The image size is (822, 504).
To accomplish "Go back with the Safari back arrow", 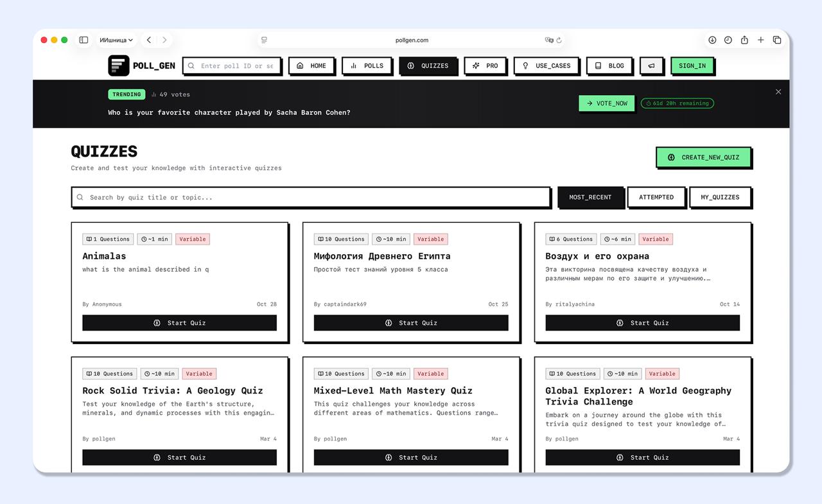I will [x=149, y=40].
